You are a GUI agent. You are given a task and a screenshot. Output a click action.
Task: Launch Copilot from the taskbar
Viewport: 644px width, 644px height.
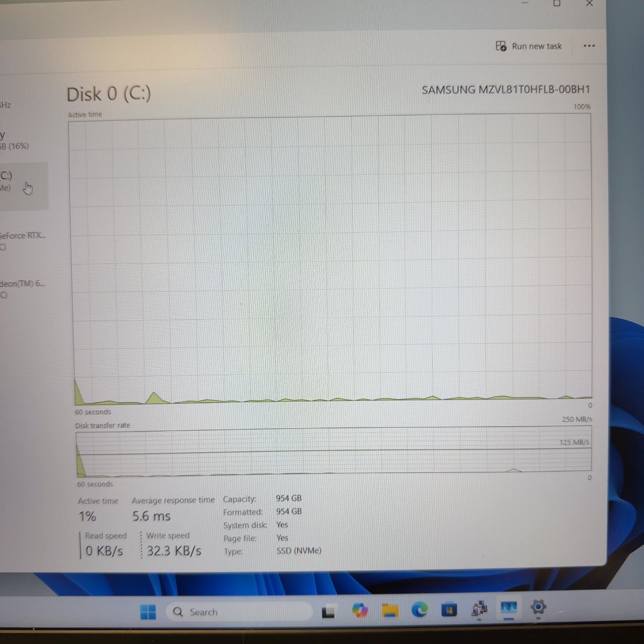pyautogui.click(x=360, y=610)
